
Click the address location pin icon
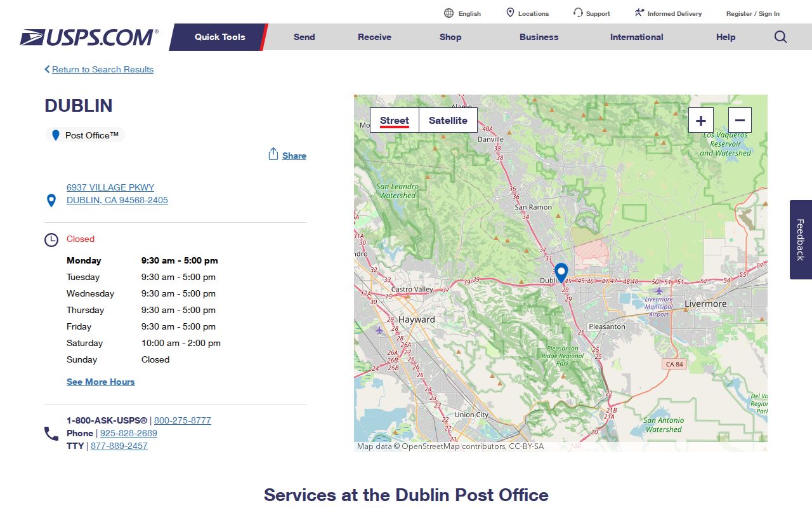coord(51,201)
